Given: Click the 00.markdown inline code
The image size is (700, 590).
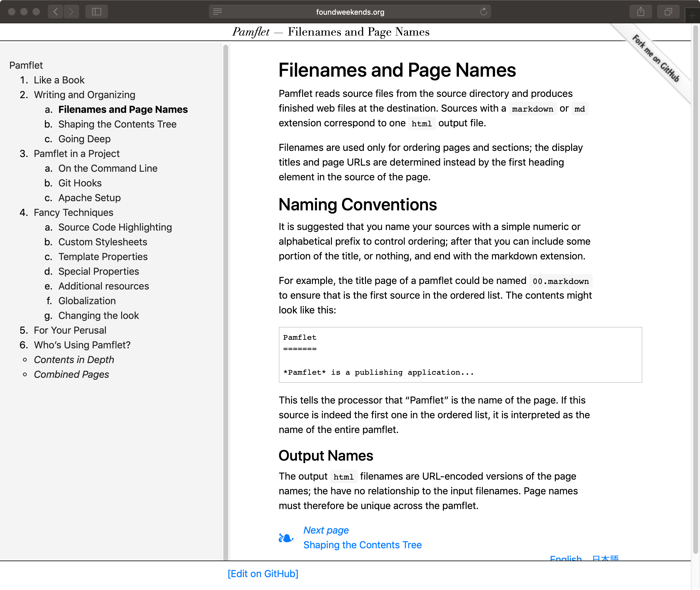Looking at the screenshot, I should pos(561,281).
